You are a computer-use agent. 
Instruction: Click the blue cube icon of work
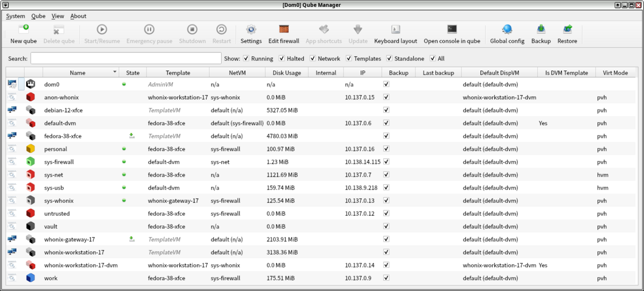[31, 278]
